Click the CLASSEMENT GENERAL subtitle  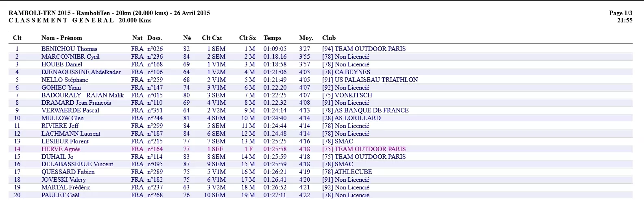[80, 20]
